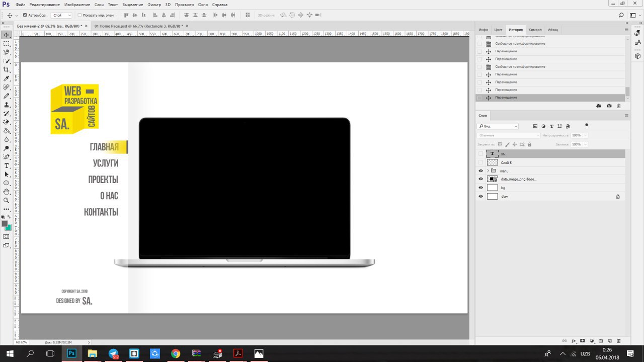The width and height of the screenshot is (644, 362).
Task: Show the hidden Слой 5 layer
Action: point(480,162)
